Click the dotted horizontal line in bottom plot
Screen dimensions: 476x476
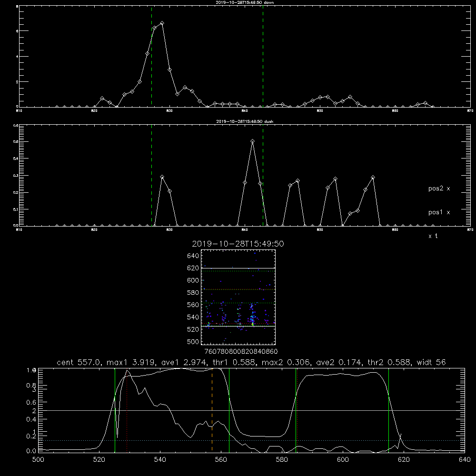[251, 440]
